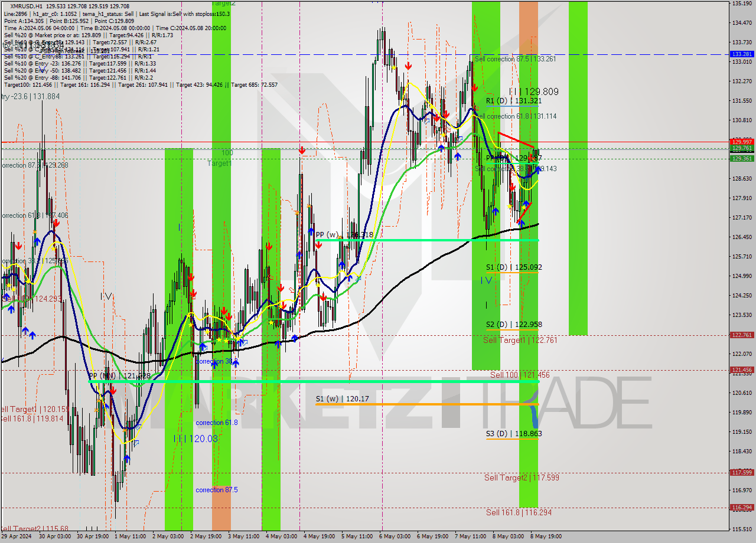Click the 119.150 price axis value

point(742,432)
